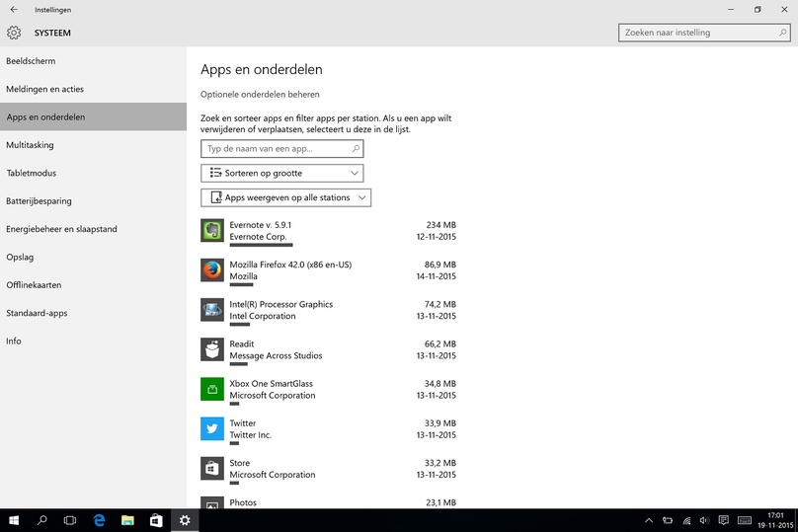
Task: Open the Windows Start button
Action: 14,520
